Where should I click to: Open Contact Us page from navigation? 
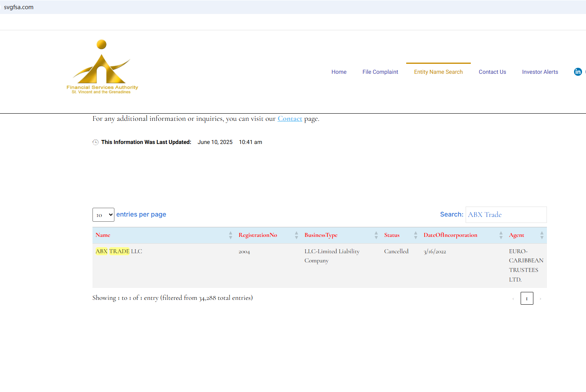[x=492, y=72]
